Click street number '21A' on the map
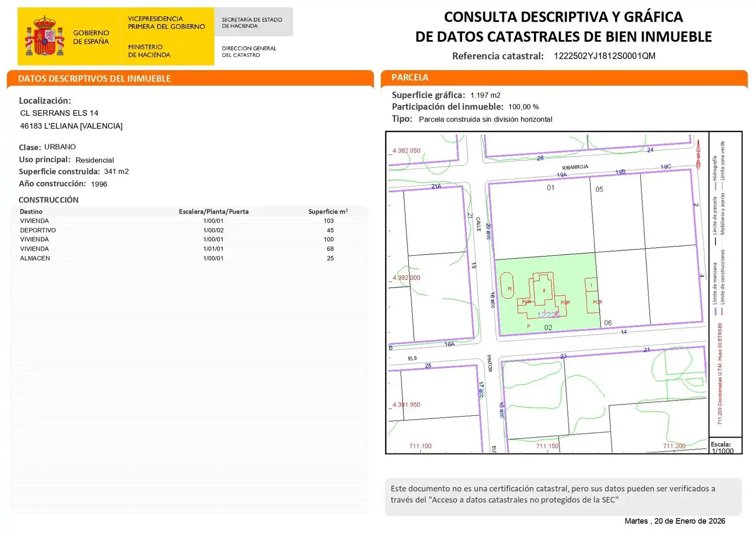 coord(436,186)
